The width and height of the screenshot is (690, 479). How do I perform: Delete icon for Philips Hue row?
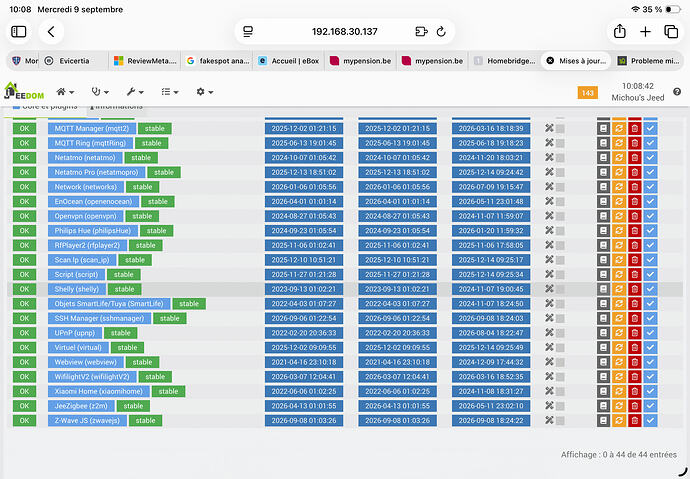635,230
